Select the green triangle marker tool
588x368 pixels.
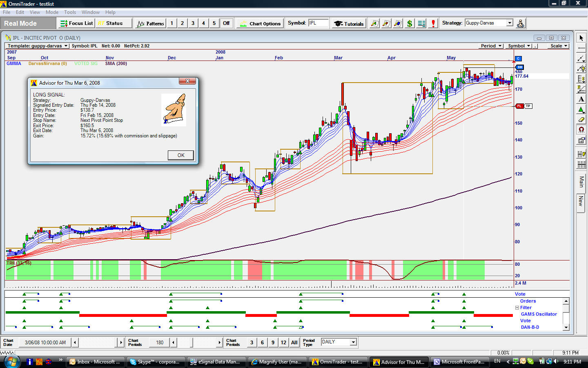[x=581, y=110]
